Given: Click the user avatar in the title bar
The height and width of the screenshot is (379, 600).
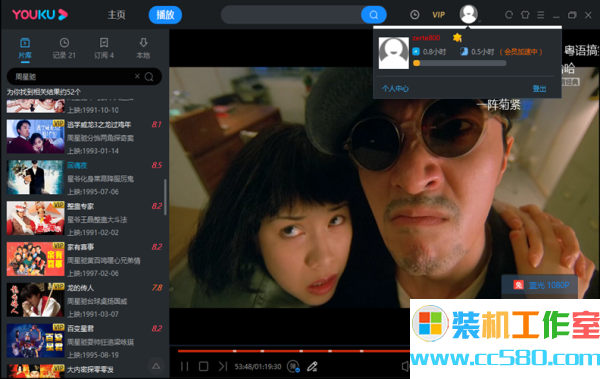Looking at the screenshot, I should pos(468,14).
